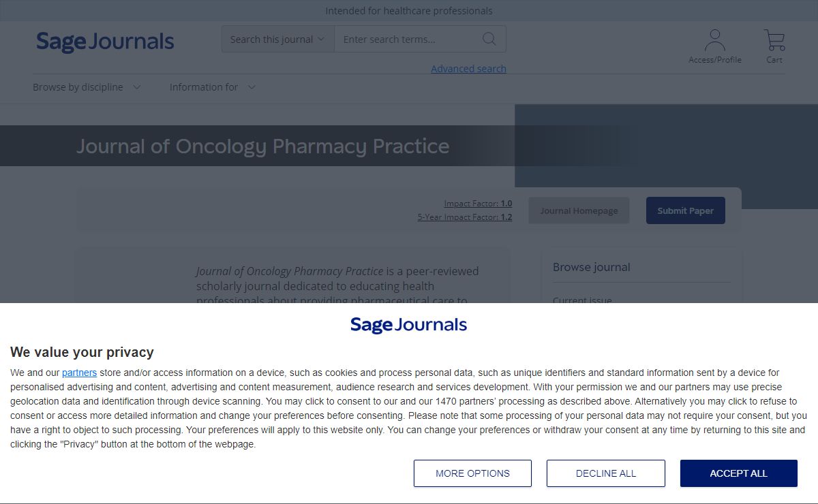818x504 pixels.
Task: Click the More Options button
Action: point(472,473)
